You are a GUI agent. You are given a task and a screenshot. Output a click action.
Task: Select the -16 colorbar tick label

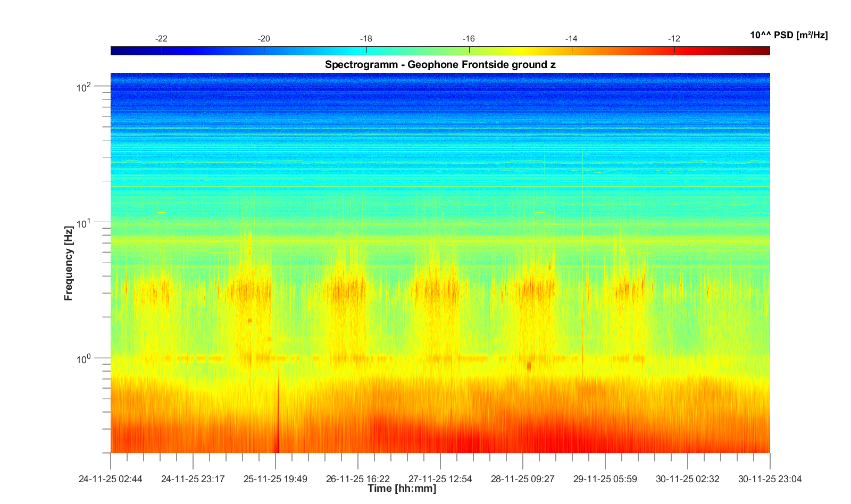click(469, 39)
